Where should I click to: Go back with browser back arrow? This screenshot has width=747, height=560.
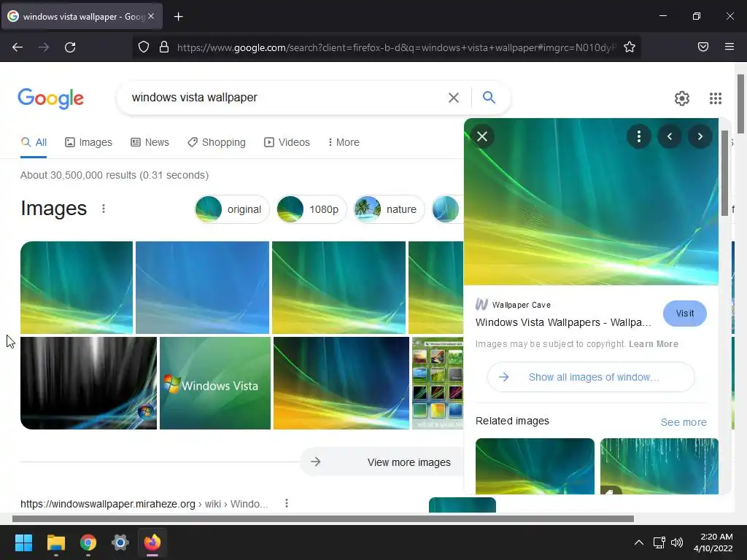tap(18, 47)
